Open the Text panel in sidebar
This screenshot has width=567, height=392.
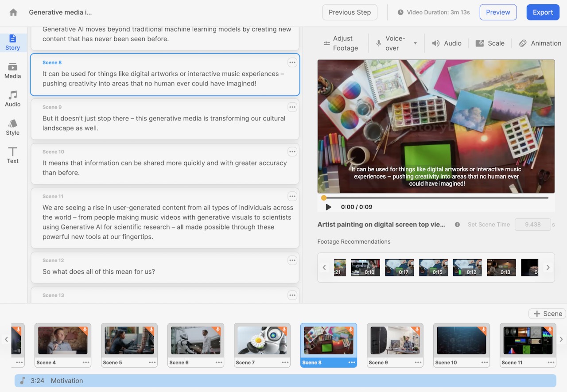[13, 155]
